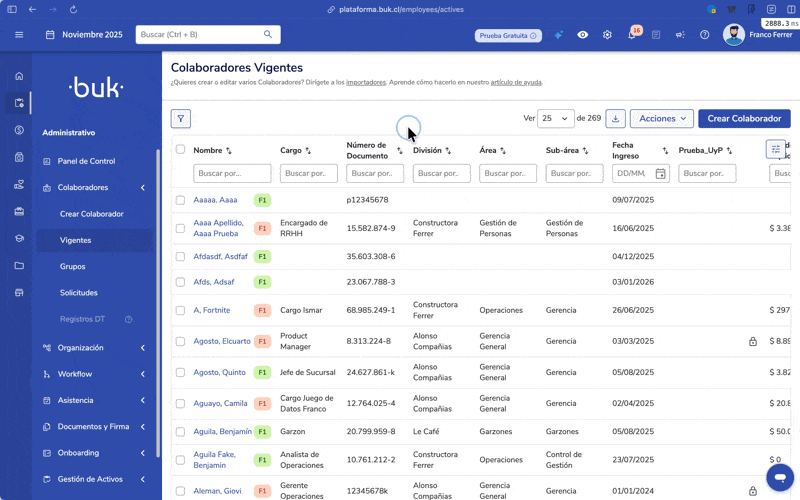Click the filter funnel icon
The height and width of the screenshot is (500, 800).
(180, 119)
